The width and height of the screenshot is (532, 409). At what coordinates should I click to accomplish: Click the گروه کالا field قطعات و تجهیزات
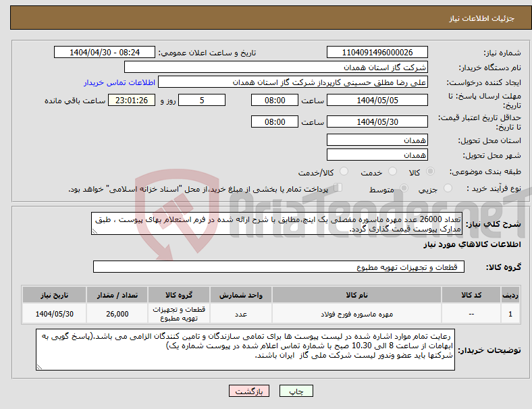279,267
